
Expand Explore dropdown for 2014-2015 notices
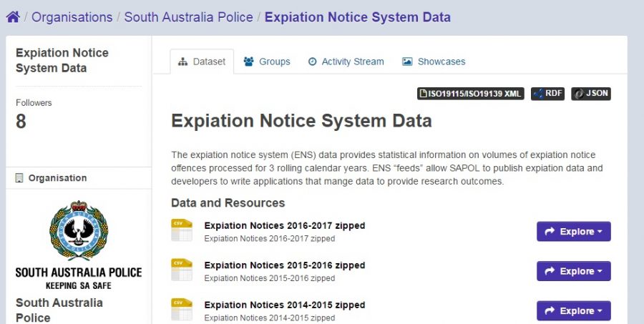[574, 311]
